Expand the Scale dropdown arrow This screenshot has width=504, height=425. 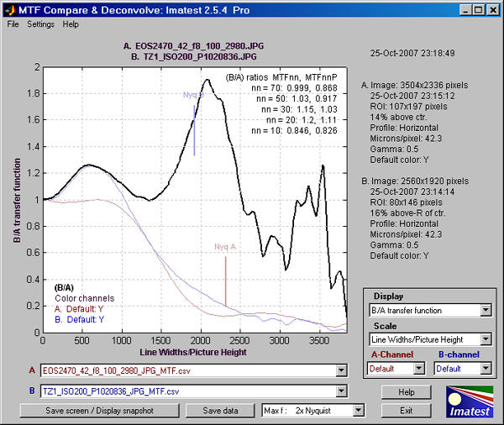(486, 339)
